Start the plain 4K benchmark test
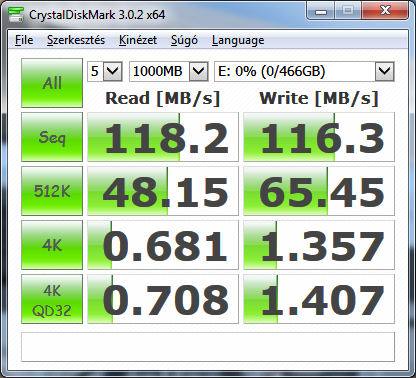 pyautogui.click(x=52, y=245)
